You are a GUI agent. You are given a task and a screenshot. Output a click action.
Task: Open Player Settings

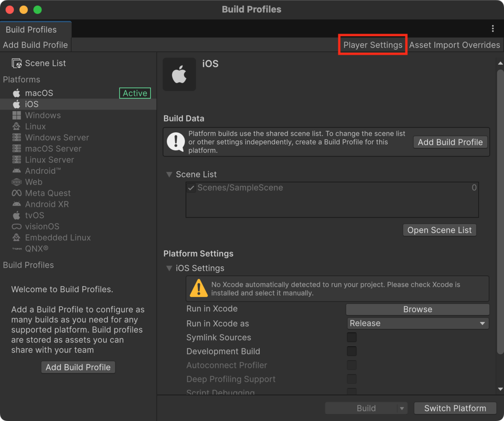click(372, 45)
